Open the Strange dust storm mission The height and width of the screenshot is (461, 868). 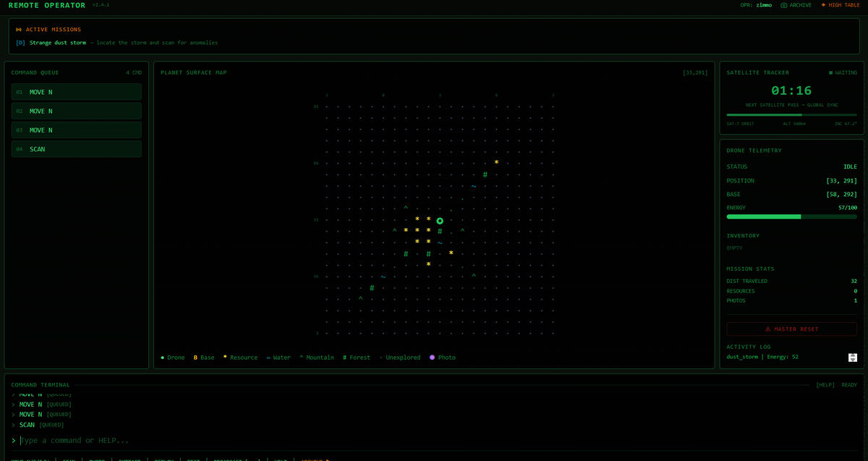tap(58, 43)
